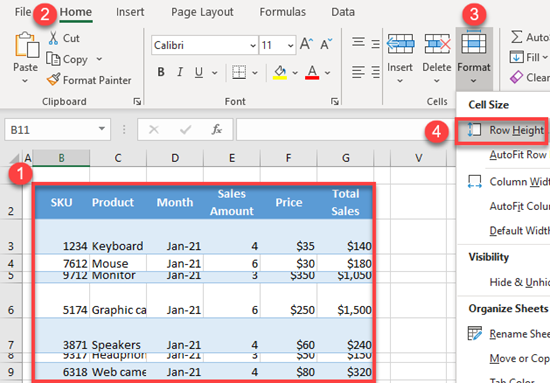
Task: Click the Insert cells icon
Action: (x=400, y=43)
